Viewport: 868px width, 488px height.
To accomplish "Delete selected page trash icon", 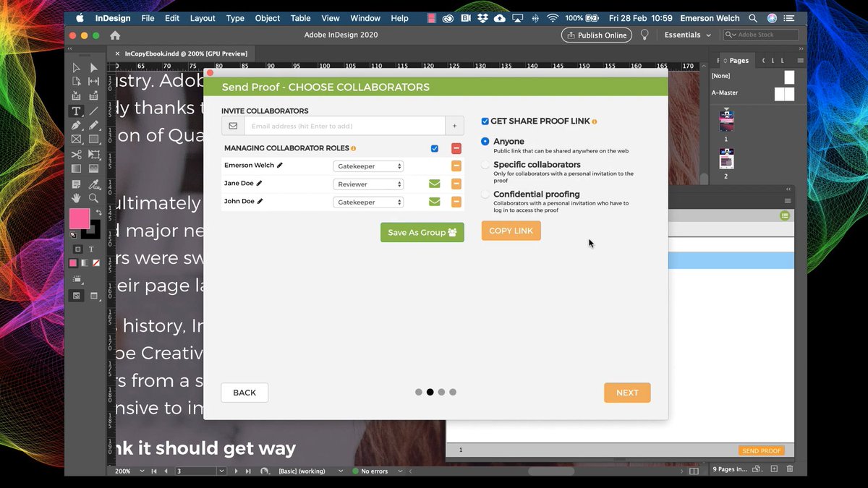I will (x=790, y=469).
